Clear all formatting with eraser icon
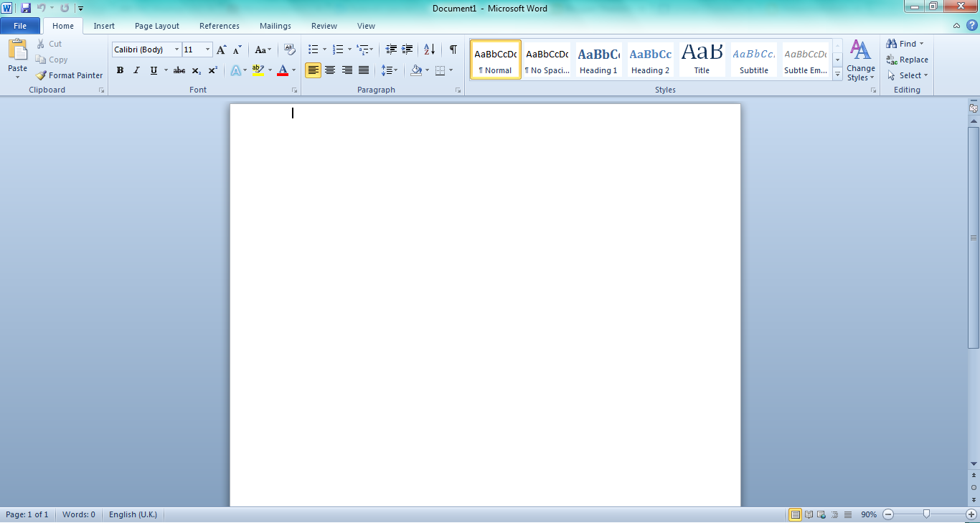 (290, 50)
